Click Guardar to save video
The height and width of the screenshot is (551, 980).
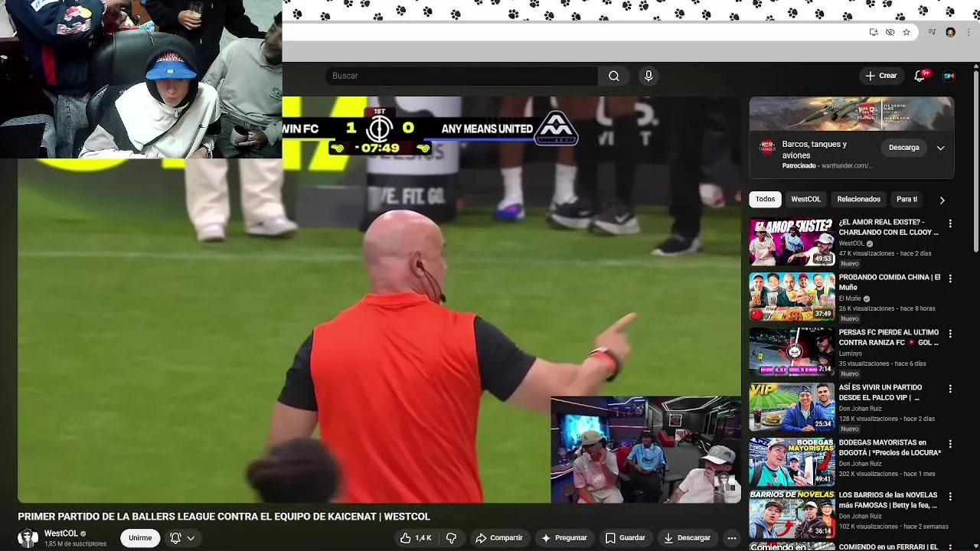click(x=626, y=538)
